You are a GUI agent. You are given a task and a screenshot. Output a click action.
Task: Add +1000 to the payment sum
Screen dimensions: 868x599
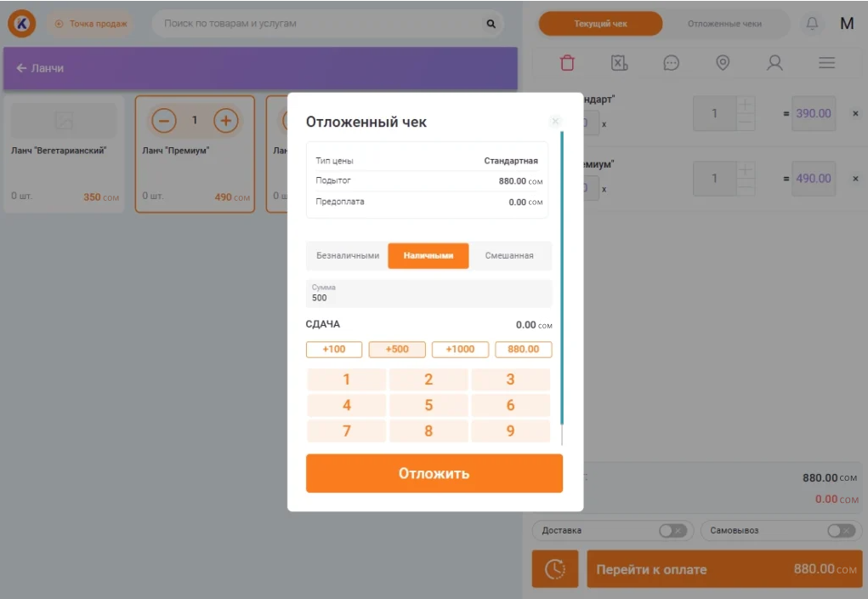[460, 350]
